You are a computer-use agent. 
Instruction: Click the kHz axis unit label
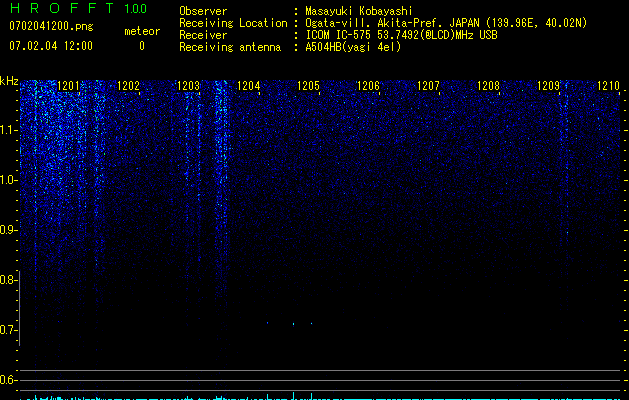click(x=9, y=81)
